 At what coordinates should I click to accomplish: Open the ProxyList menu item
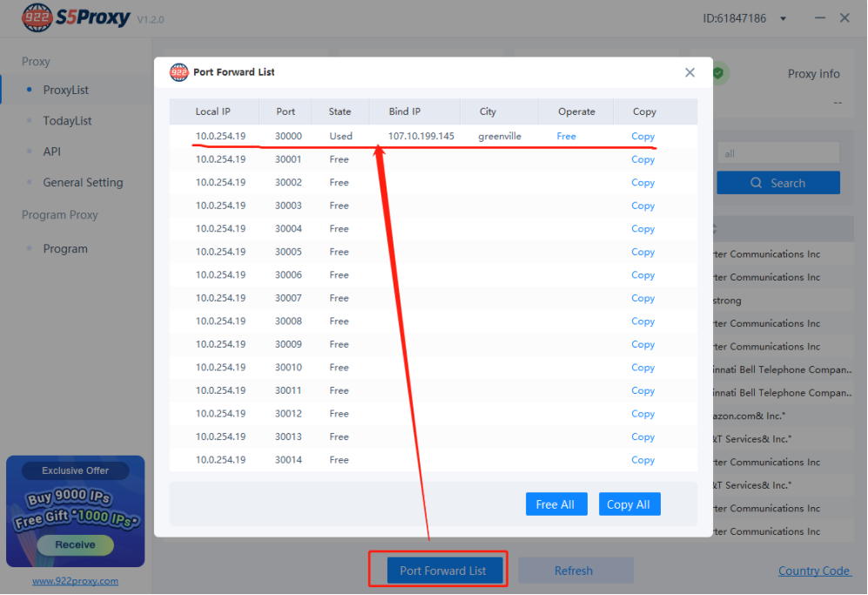65,90
